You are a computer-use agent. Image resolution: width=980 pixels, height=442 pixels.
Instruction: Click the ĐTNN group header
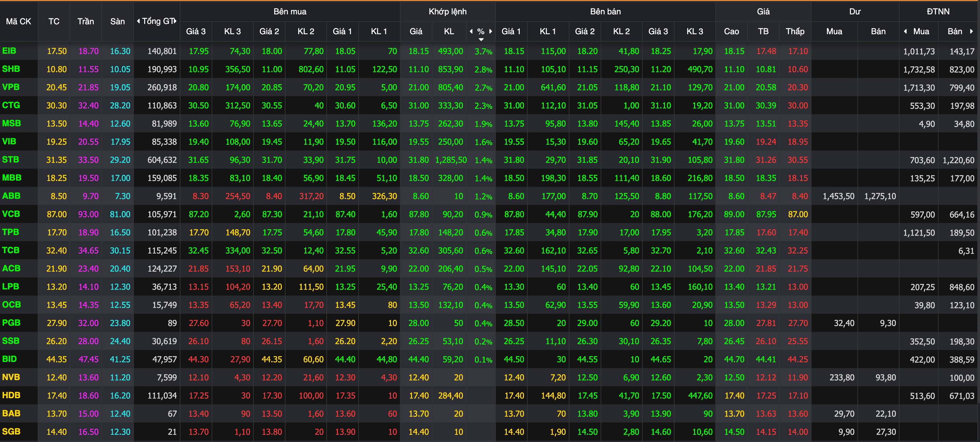click(x=938, y=11)
